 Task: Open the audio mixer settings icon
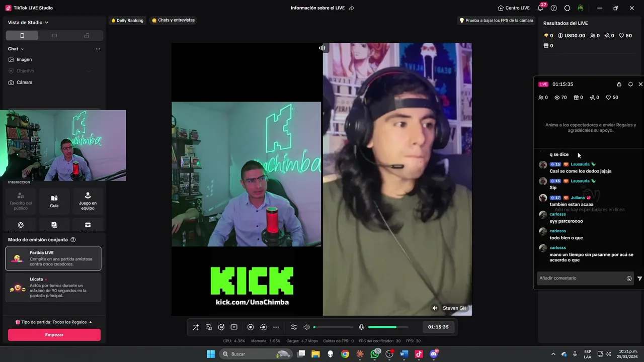pos(294,327)
